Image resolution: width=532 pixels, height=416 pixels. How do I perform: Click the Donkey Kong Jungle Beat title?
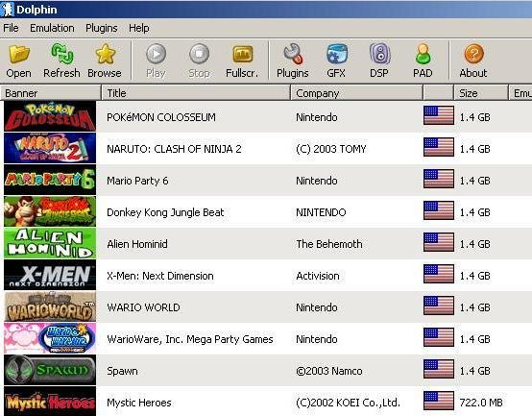pyautogui.click(x=165, y=212)
